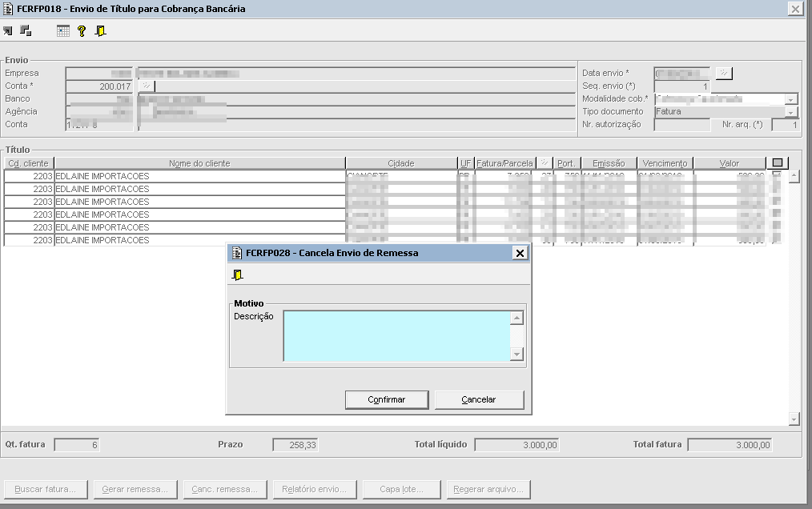Click Total líquido field showing 3.000,00
The height and width of the screenshot is (509, 812).
tap(517, 445)
